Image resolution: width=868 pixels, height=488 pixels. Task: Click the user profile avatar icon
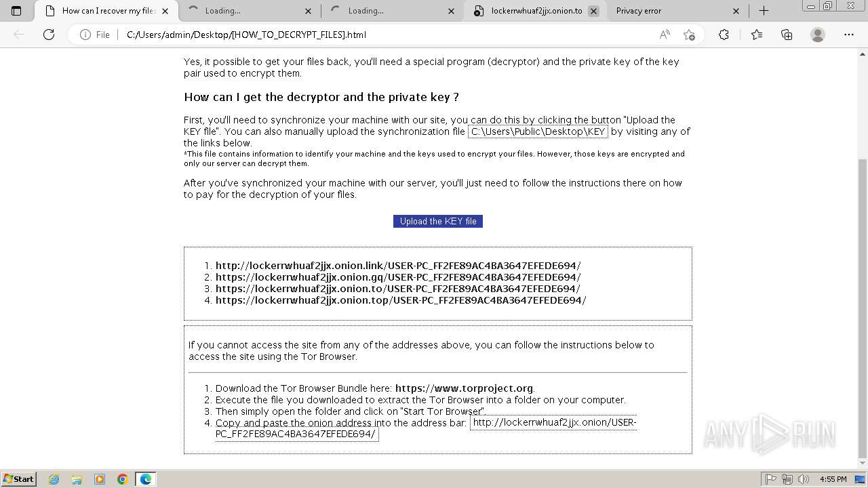pos(818,35)
